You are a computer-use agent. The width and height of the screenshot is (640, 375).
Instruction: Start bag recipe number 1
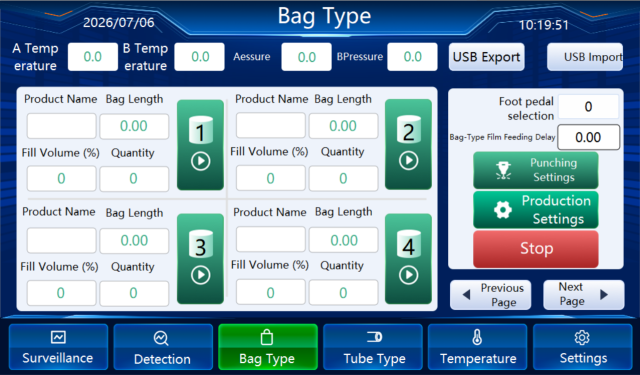pos(200,145)
